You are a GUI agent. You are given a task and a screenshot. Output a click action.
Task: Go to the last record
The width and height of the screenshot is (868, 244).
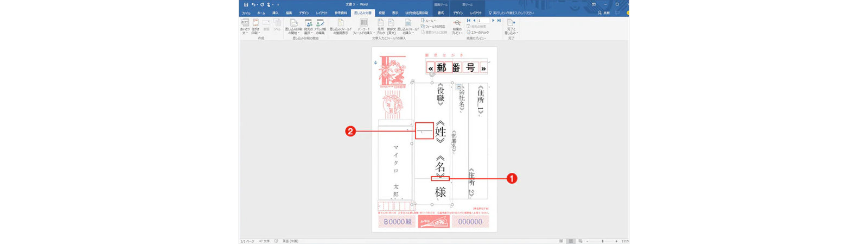click(499, 21)
